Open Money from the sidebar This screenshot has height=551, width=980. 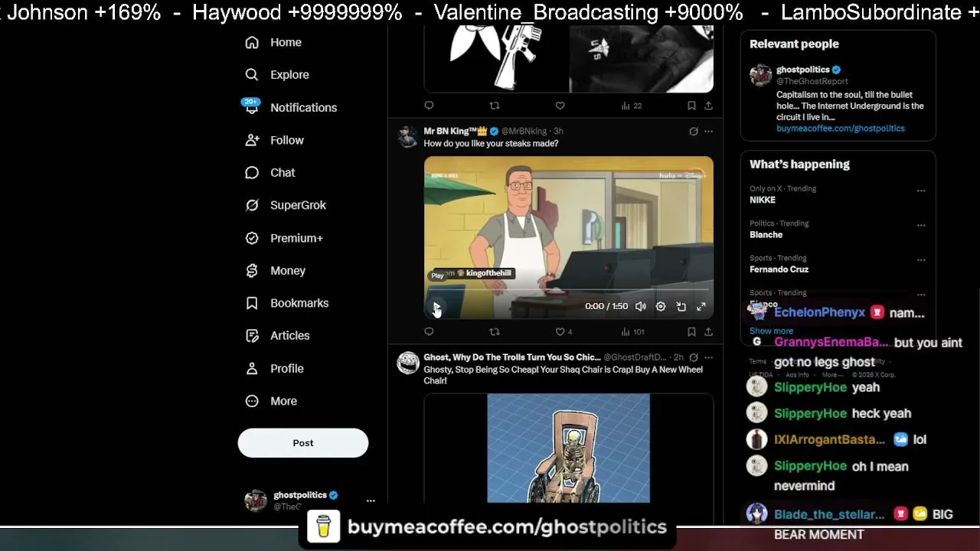[x=275, y=271]
